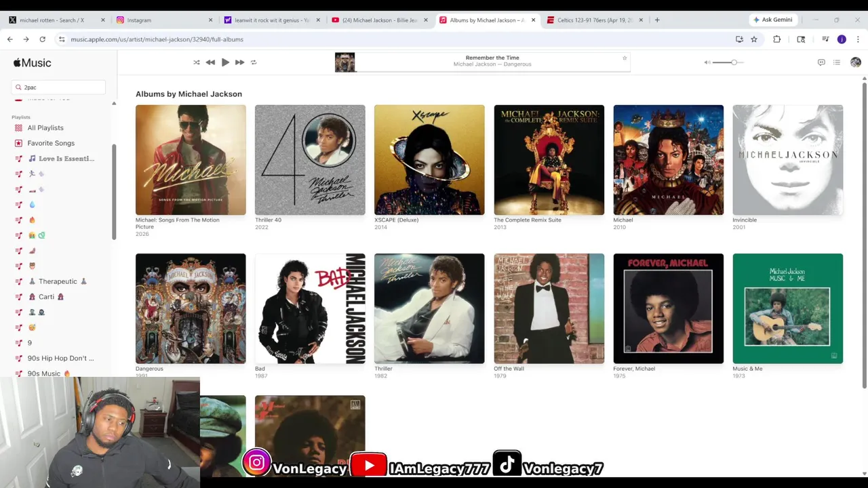Focus the search field containing 2pac

[x=58, y=87]
